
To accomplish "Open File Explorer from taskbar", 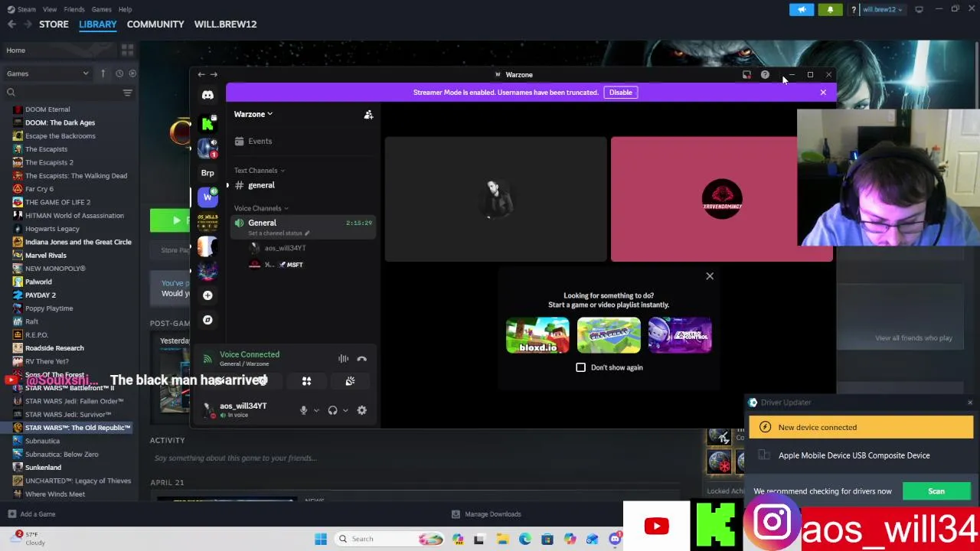I will (502, 539).
